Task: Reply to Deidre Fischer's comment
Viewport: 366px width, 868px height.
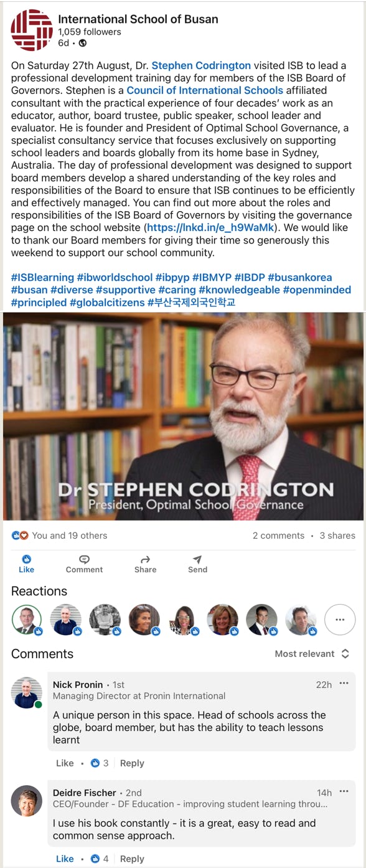Action: (x=132, y=859)
